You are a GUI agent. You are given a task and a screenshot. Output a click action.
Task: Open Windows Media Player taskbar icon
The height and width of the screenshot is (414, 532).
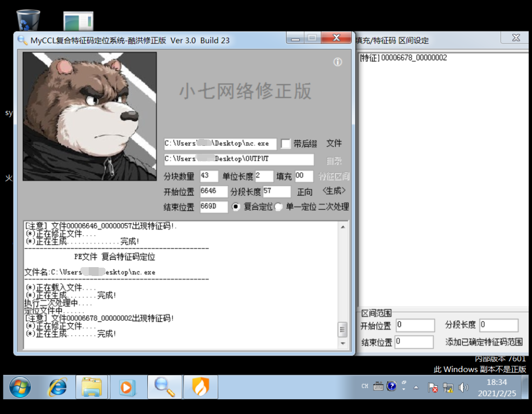coord(127,387)
